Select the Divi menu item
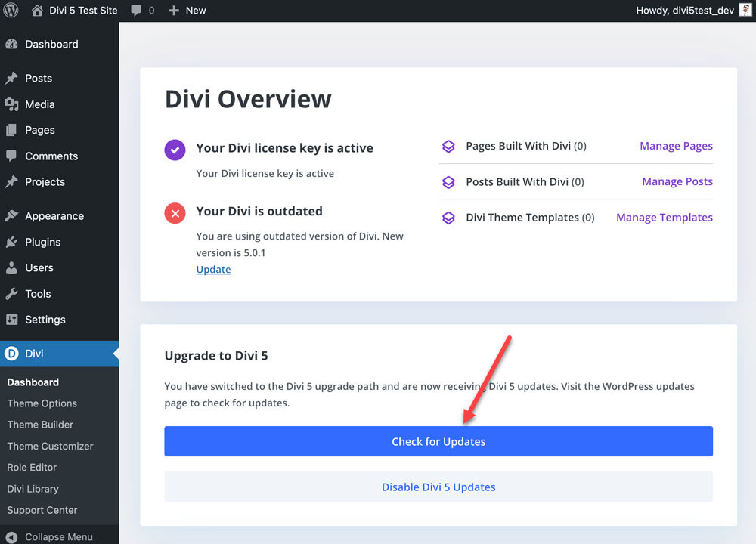 click(x=59, y=354)
